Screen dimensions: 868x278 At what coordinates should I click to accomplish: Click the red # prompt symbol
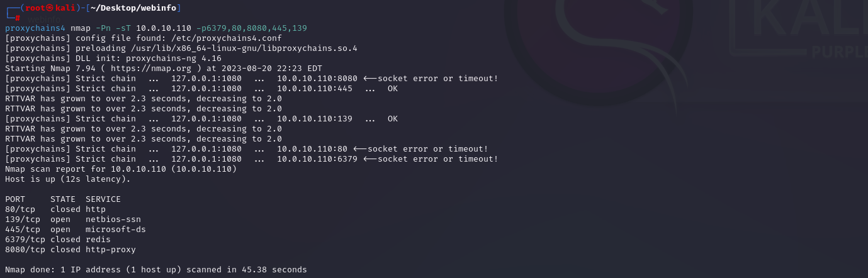click(18, 18)
